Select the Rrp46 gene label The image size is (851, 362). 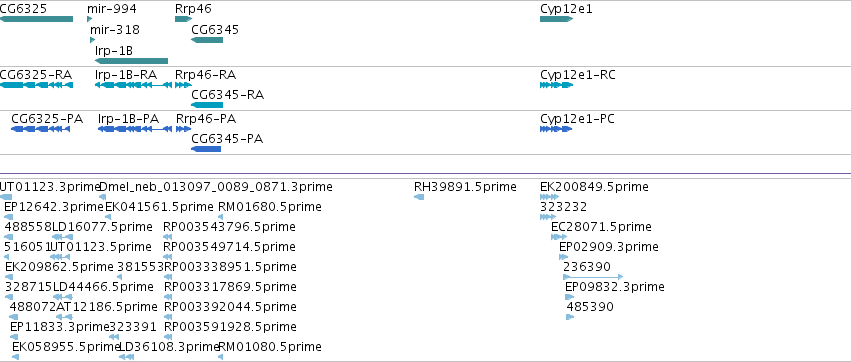193,9
